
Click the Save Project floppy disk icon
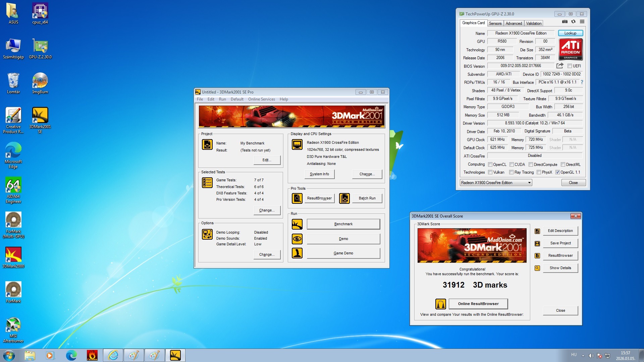coord(537,244)
